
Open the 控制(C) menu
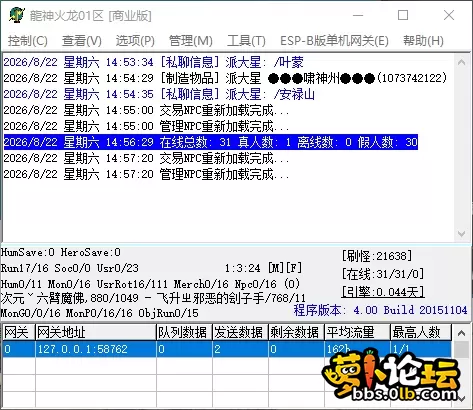click(x=28, y=41)
